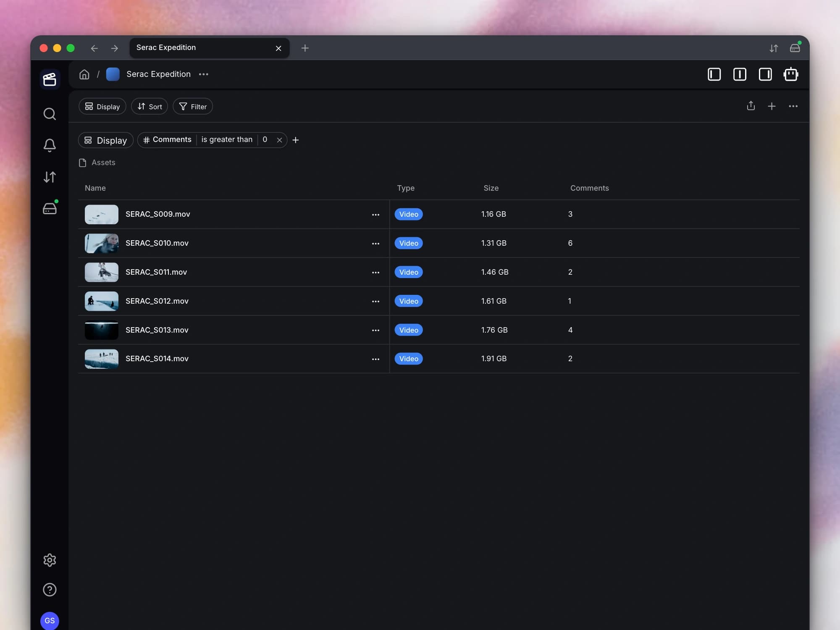This screenshot has width=840, height=630.
Task: Click the GS user avatar
Action: [x=50, y=621]
